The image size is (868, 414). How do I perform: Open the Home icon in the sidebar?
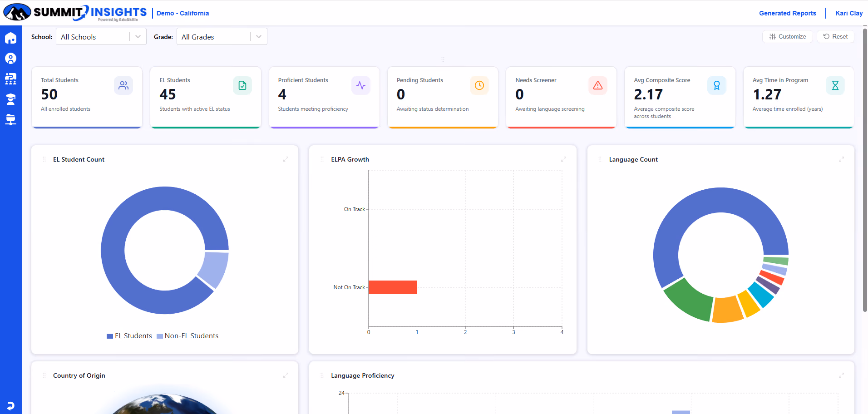coord(10,38)
